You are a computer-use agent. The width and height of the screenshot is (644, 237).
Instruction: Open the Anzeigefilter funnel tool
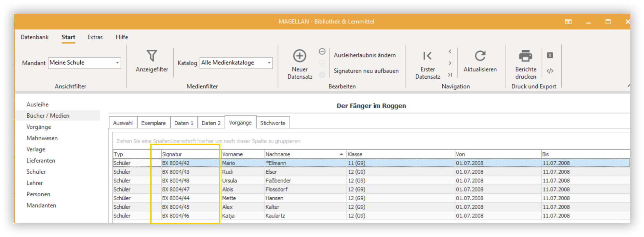coord(152,61)
